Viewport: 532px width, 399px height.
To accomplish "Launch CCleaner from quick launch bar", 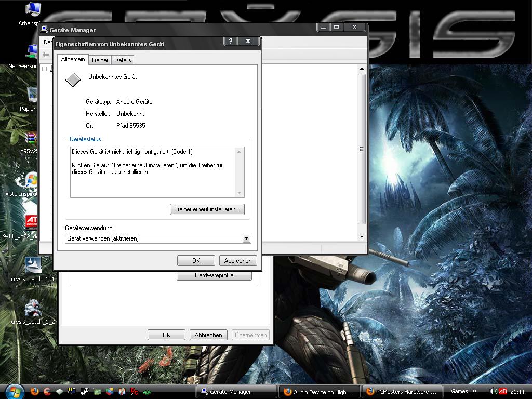I will 47,392.
